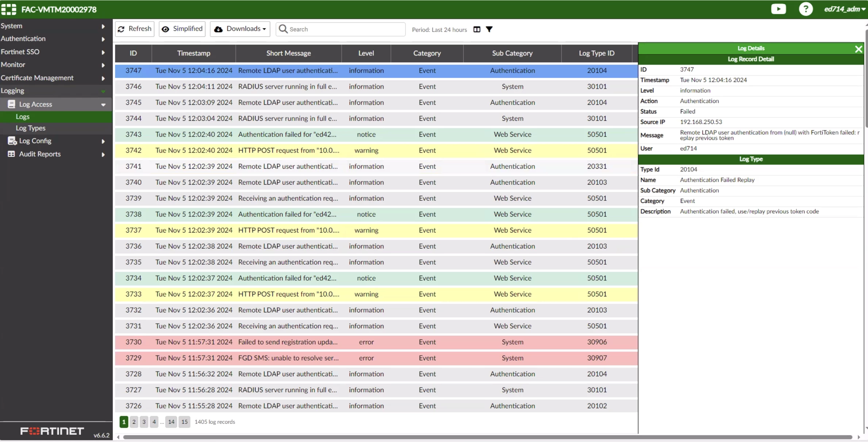Click the search magnifier icon
Viewport: 868px width, 442px height.
click(x=283, y=29)
